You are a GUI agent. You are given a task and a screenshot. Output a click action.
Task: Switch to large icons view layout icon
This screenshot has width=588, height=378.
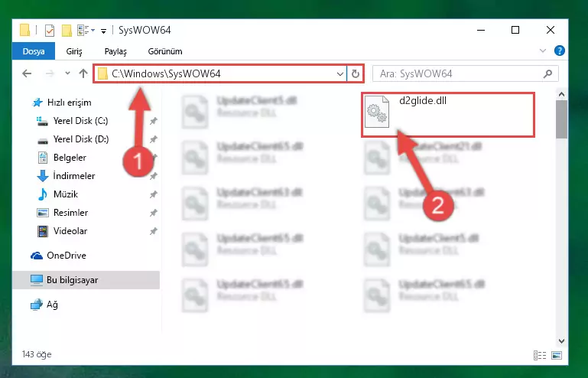tap(557, 355)
